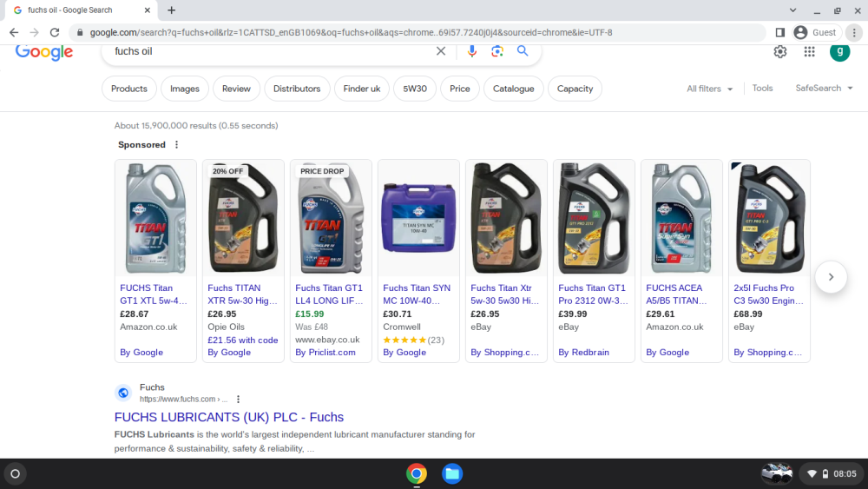Click the Fuchs site globe favicon
The image size is (868, 489).
click(123, 393)
